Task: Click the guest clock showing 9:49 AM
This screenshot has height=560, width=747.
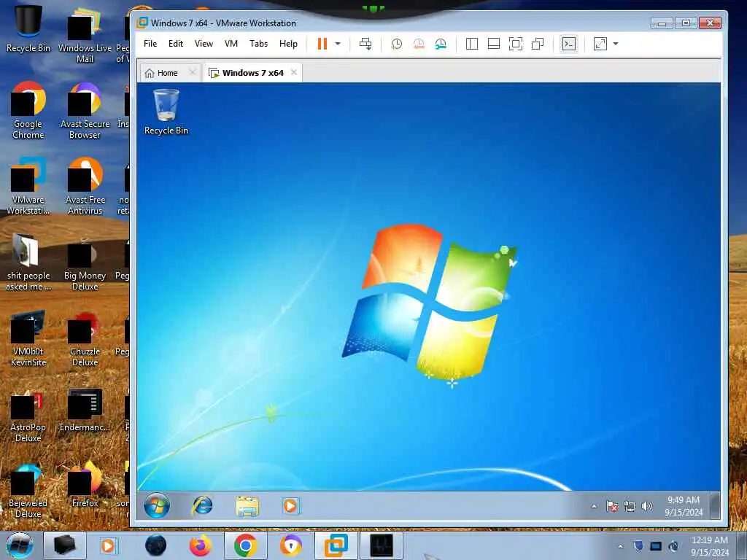Action: coord(684,506)
